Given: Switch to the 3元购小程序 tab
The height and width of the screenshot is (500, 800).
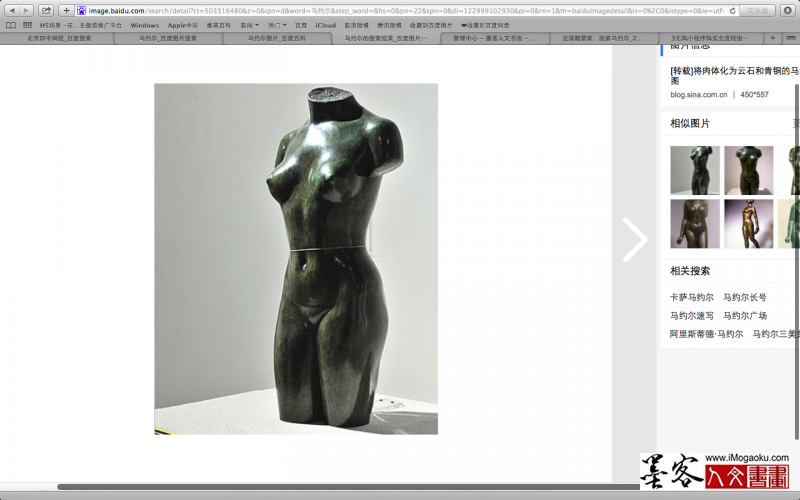Looking at the screenshot, I should [710, 38].
